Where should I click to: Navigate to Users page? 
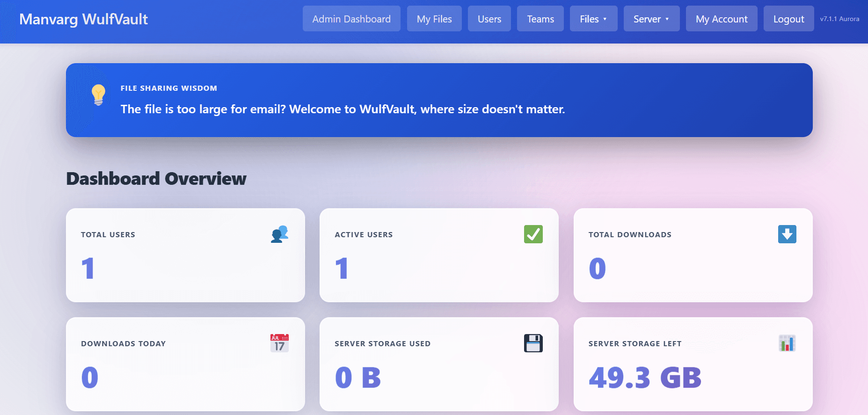tap(489, 19)
